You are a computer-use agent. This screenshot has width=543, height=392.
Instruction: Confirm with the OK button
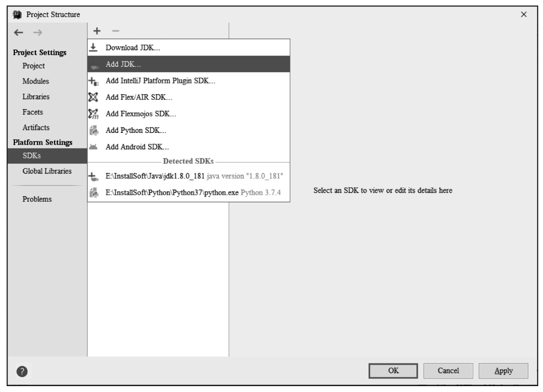pyautogui.click(x=393, y=371)
